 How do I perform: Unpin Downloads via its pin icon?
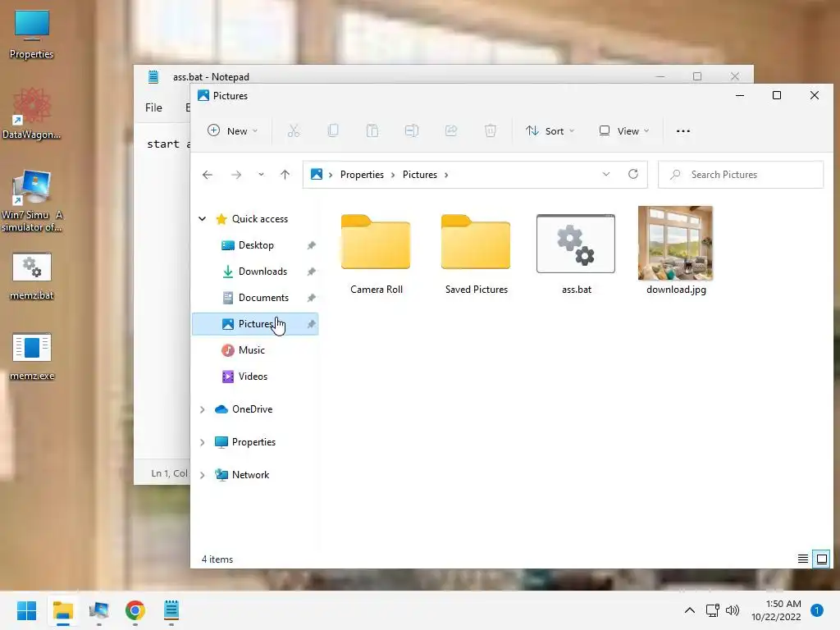tap(311, 272)
